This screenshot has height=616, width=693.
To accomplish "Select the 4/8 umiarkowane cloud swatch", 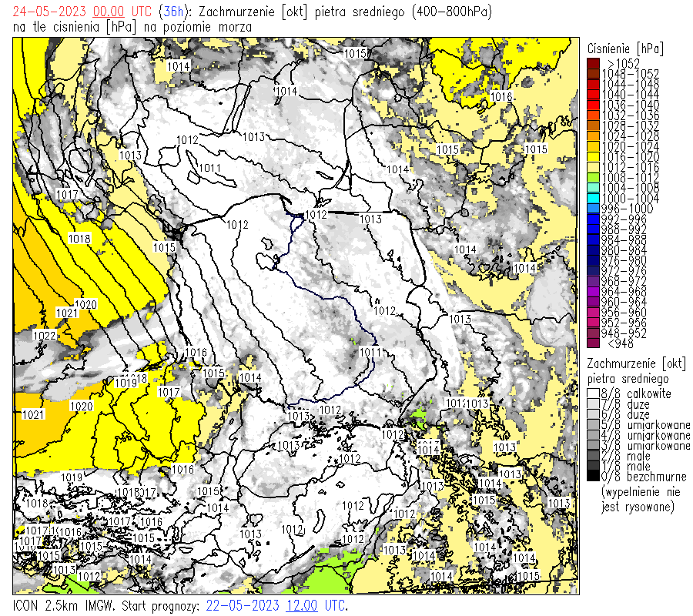I will [593, 435].
